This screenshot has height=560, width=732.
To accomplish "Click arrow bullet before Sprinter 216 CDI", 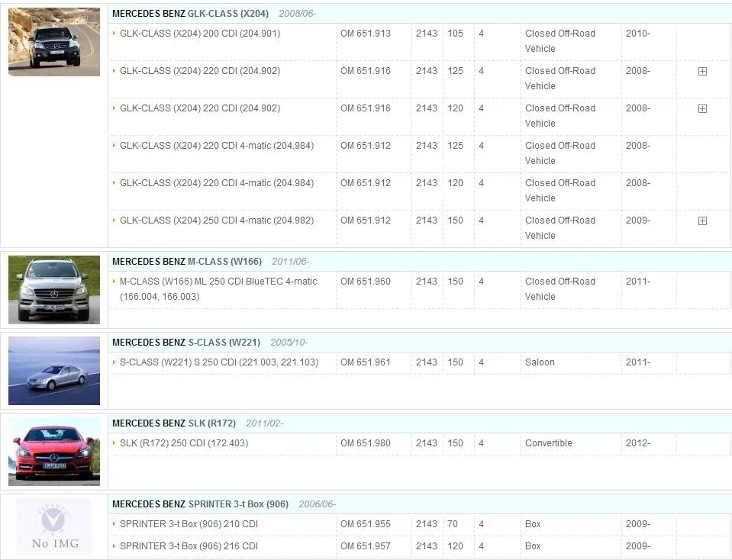I will click(x=114, y=546).
